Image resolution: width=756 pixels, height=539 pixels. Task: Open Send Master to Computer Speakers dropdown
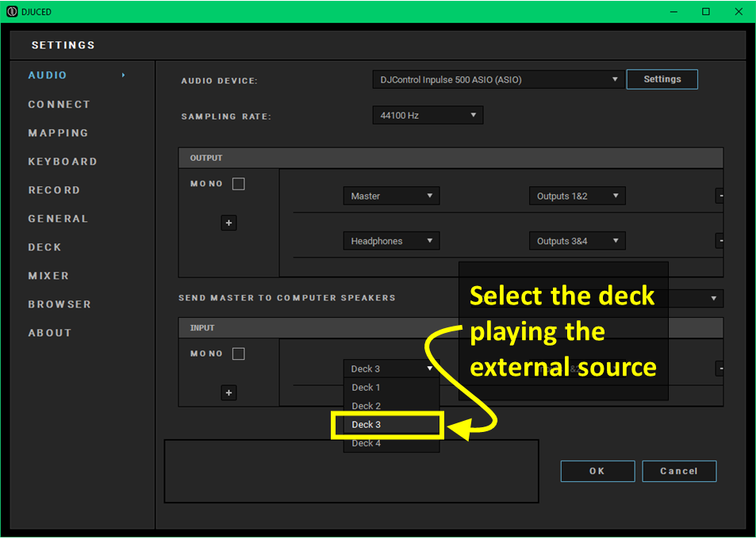714,299
